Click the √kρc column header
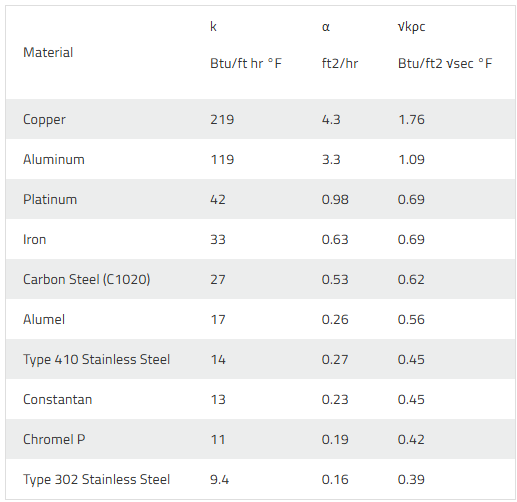Viewport: 517px width, 502px height. (412, 27)
